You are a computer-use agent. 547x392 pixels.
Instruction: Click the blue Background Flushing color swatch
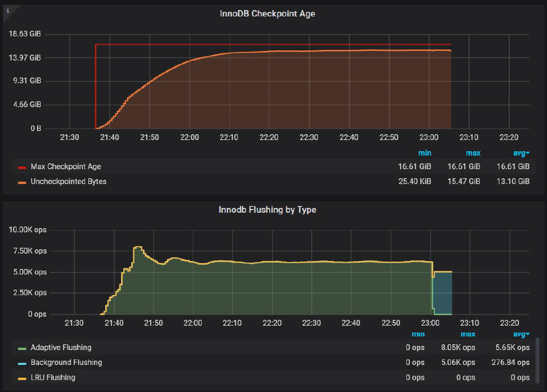pos(22,363)
